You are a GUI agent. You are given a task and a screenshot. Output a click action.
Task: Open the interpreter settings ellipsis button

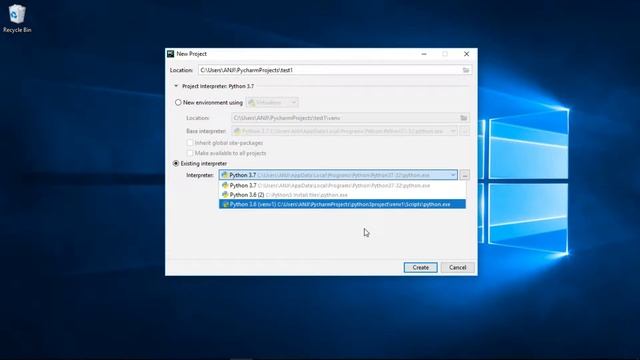point(464,175)
